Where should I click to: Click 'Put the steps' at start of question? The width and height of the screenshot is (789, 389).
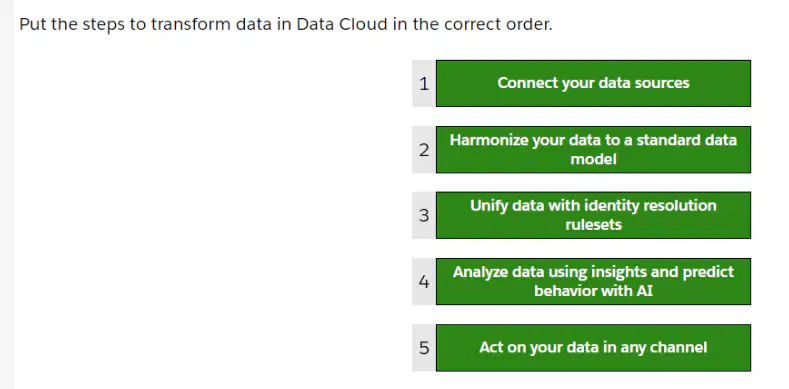point(72,24)
